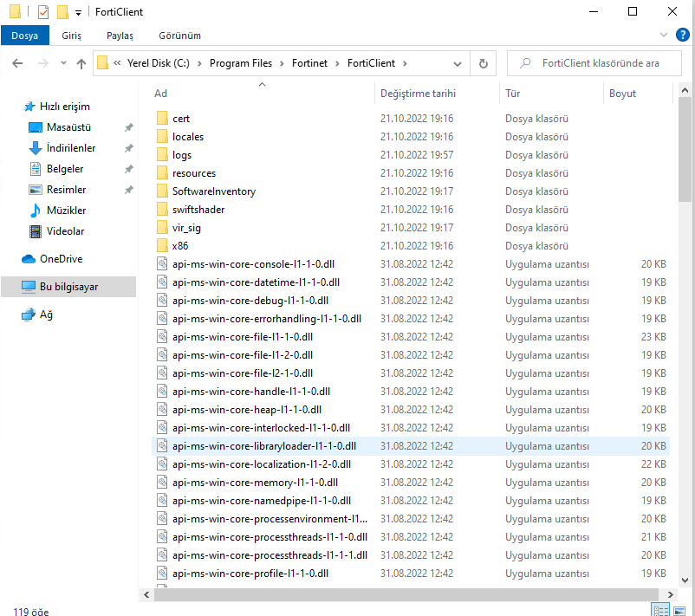Select the cert folder icon
This screenshot has width=695, height=616.
pyautogui.click(x=162, y=119)
